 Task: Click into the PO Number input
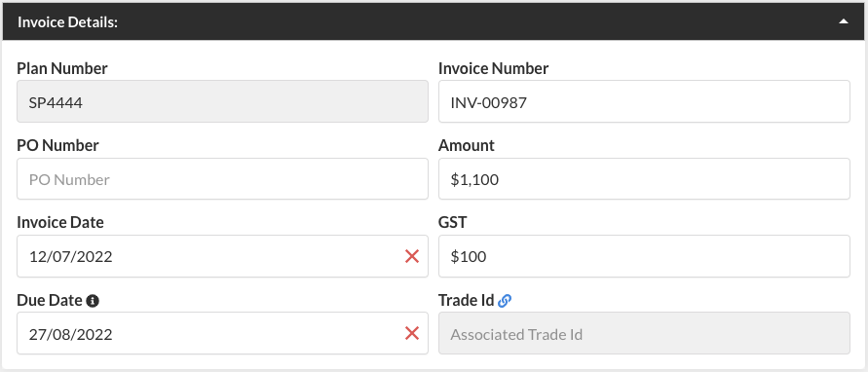pyautogui.click(x=222, y=179)
